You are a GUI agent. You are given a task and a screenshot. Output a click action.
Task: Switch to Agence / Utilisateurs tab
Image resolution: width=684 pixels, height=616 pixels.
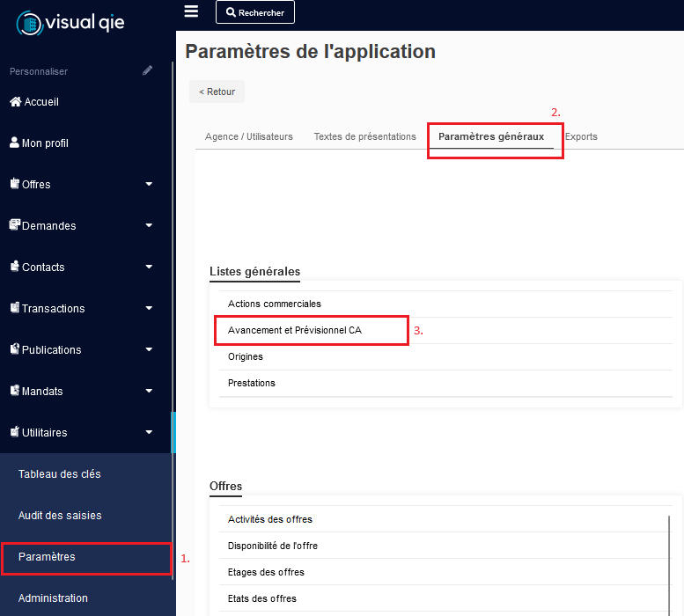248,137
